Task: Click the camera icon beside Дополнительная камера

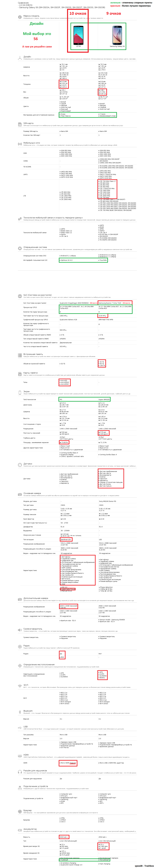Action: pyautogui.click(x=20, y=599)
